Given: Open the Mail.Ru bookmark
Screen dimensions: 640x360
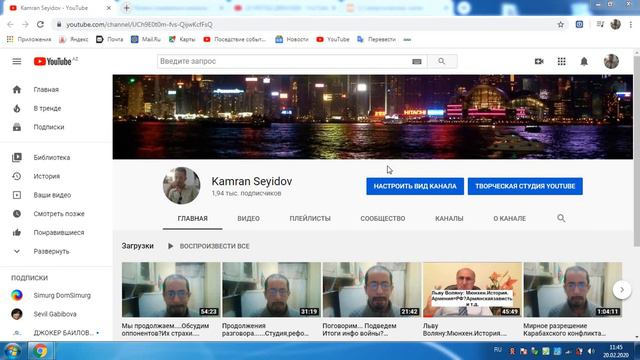Looking at the screenshot, I should click(x=146, y=39).
